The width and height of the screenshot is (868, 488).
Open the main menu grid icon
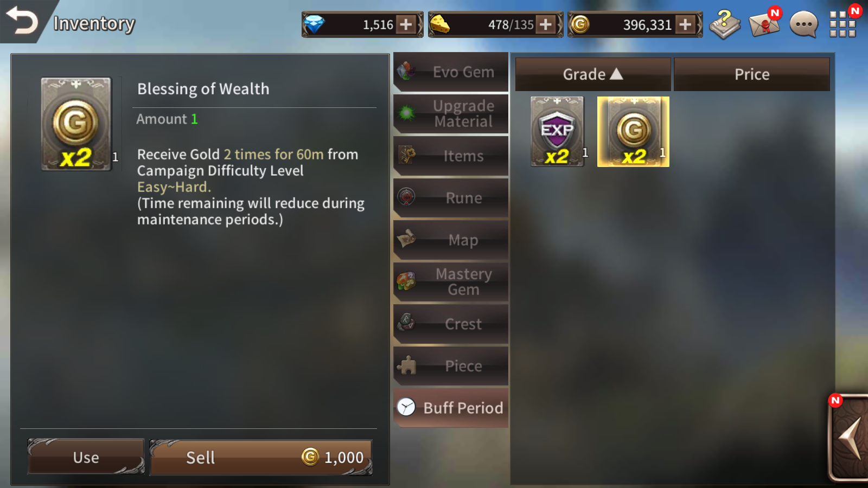843,24
